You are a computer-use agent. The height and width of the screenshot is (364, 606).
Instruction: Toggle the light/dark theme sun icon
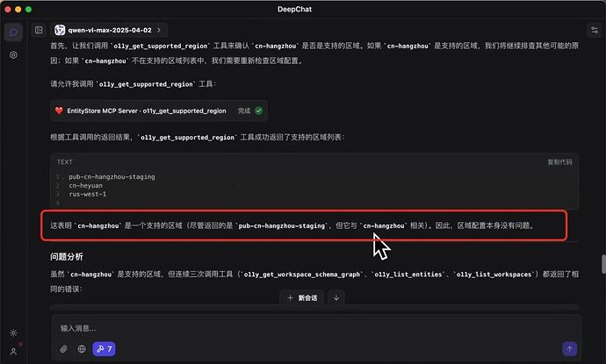pos(13,332)
